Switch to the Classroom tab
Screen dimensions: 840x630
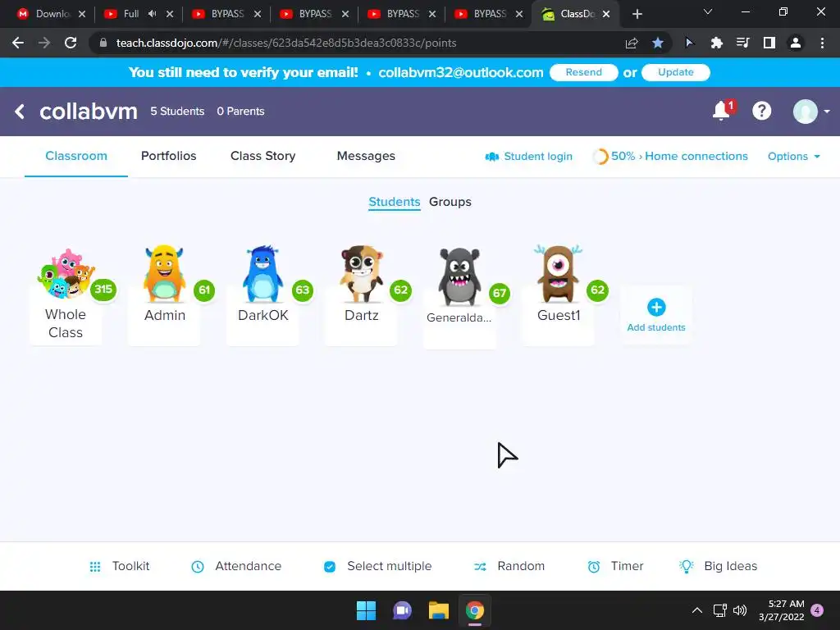click(76, 156)
